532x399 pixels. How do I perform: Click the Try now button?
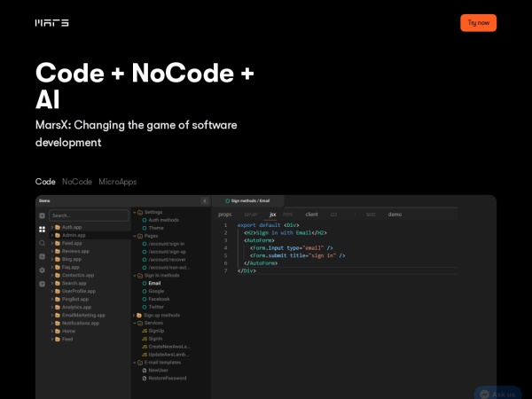(x=478, y=22)
